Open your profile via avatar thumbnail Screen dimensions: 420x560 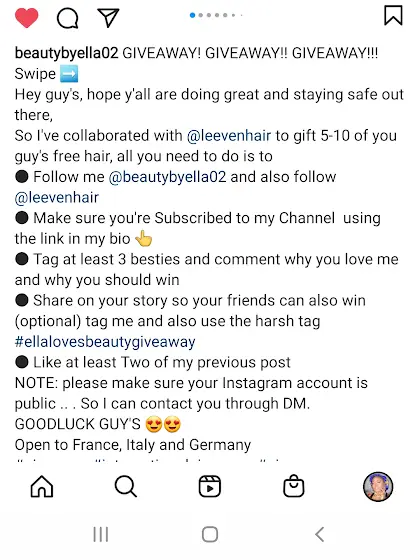[378, 486]
